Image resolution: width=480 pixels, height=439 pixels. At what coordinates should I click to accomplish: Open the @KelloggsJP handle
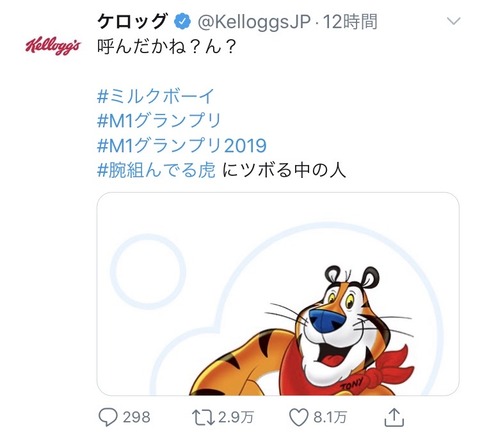(254, 22)
